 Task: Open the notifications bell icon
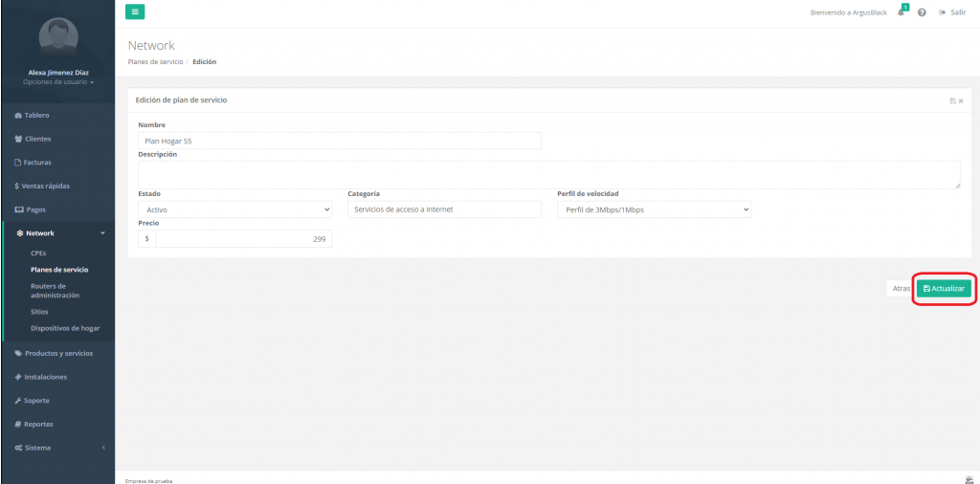(x=902, y=12)
